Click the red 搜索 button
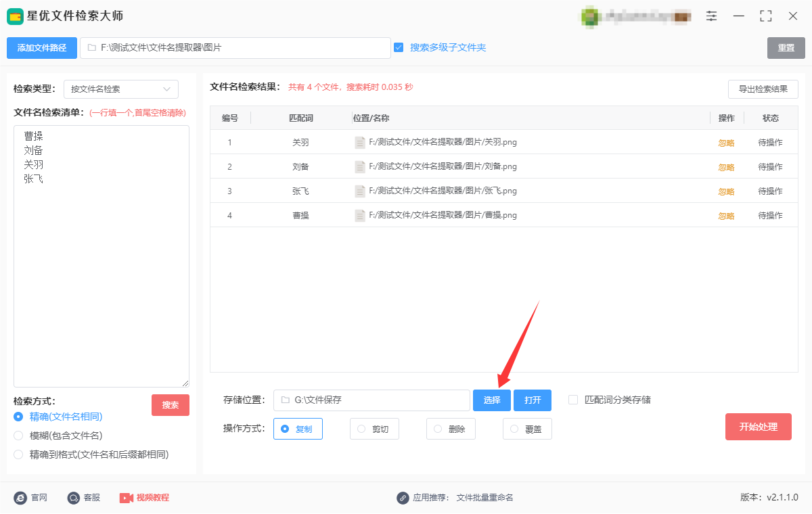The image size is (812, 514). click(x=171, y=405)
